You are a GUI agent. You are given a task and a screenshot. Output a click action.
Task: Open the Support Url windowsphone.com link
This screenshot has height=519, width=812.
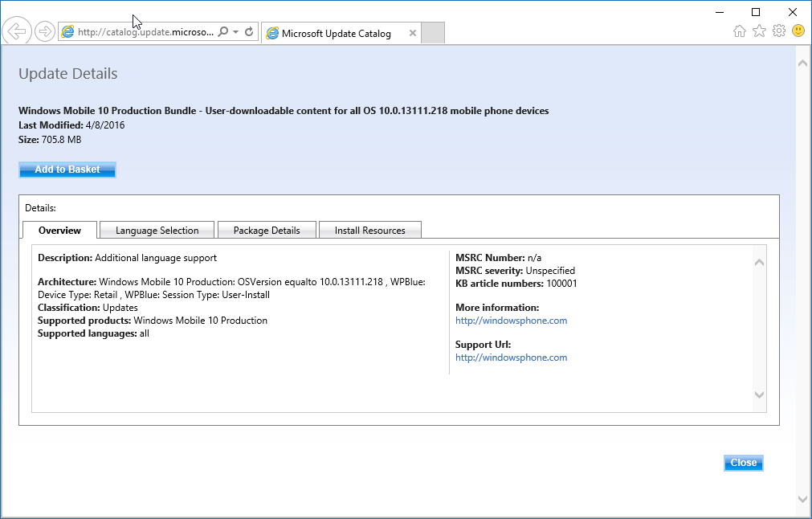click(x=511, y=358)
